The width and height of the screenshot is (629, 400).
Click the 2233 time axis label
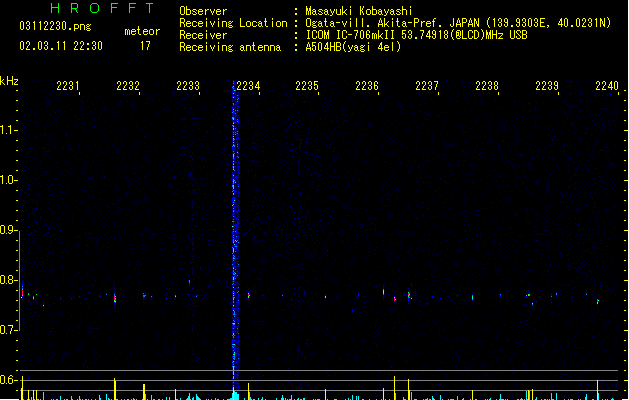[x=188, y=86]
